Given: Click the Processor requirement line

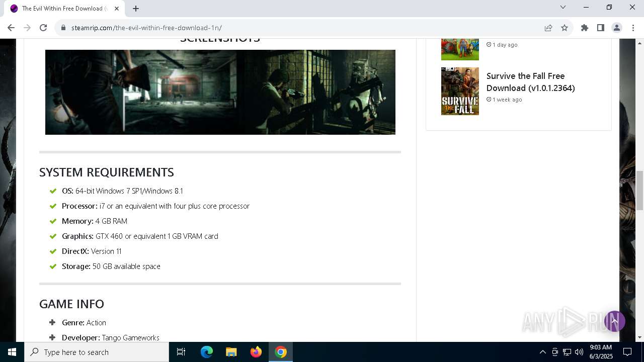Looking at the screenshot, I should [155, 206].
